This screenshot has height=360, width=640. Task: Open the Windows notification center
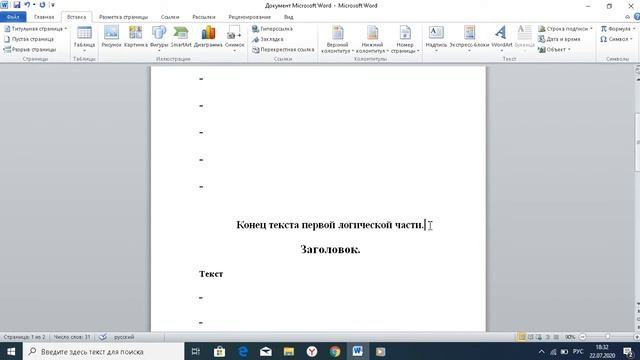tap(629, 351)
